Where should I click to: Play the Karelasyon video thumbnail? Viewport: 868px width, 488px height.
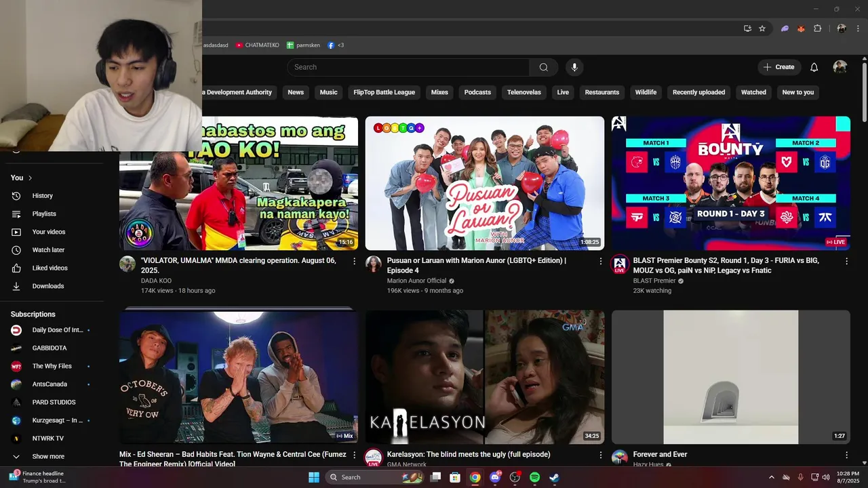point(485,378)
